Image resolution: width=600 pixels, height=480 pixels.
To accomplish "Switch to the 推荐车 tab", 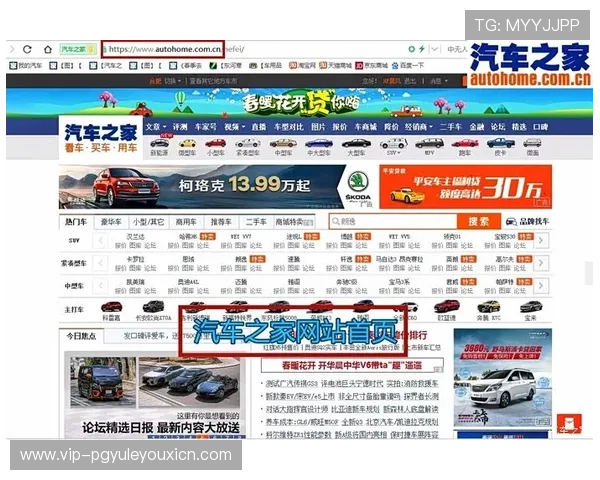I will click(x=221, y=222).
